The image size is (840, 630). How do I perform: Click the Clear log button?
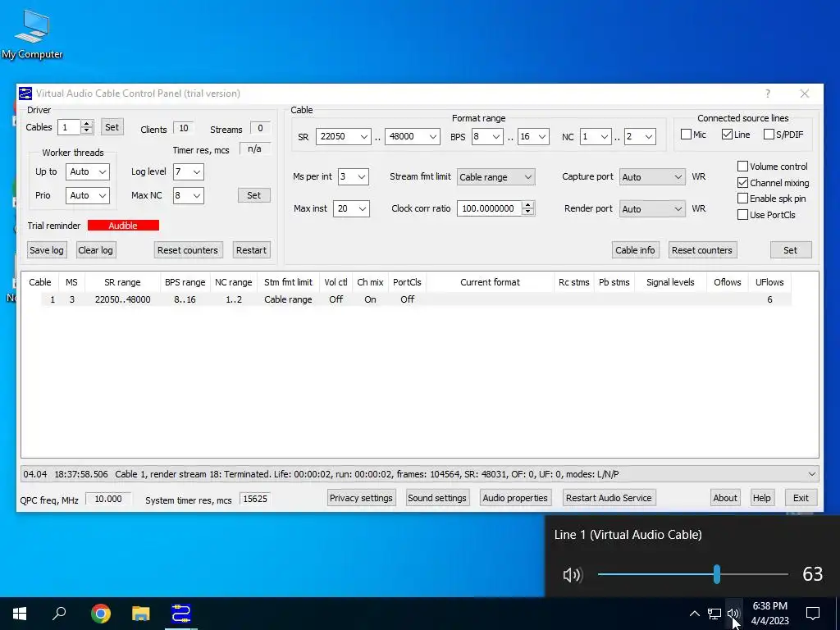[x=95, y=250]
